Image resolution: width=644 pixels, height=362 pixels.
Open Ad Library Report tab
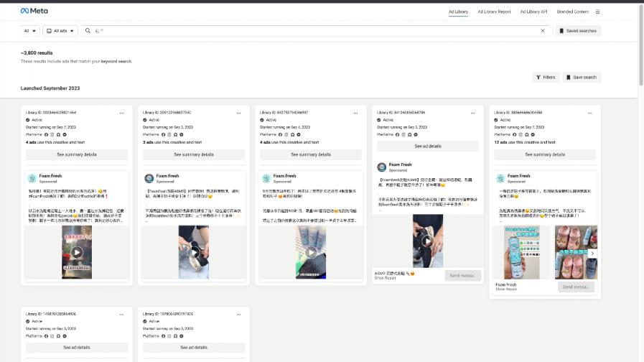(x=494, y=12)
